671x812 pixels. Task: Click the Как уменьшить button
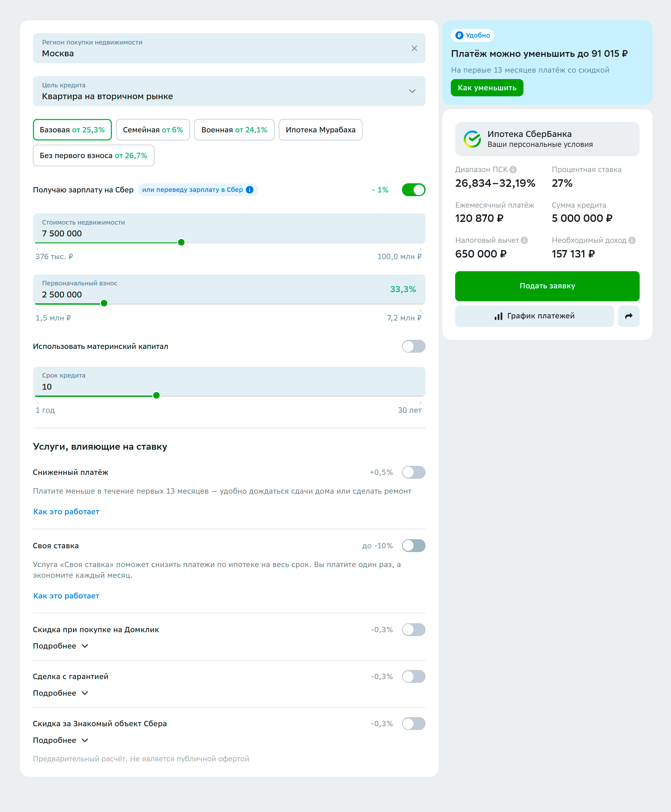pos(487,88)
